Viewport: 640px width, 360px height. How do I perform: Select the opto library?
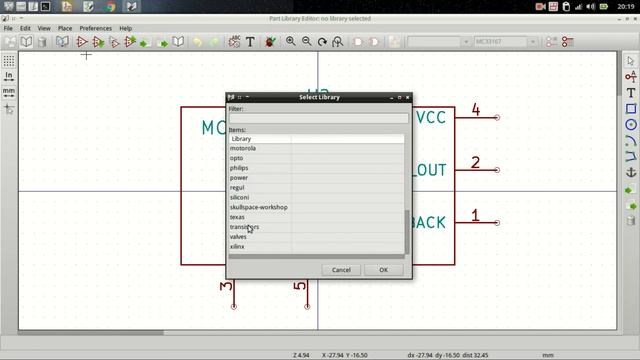pyautogui.click(x=316, y=158)
